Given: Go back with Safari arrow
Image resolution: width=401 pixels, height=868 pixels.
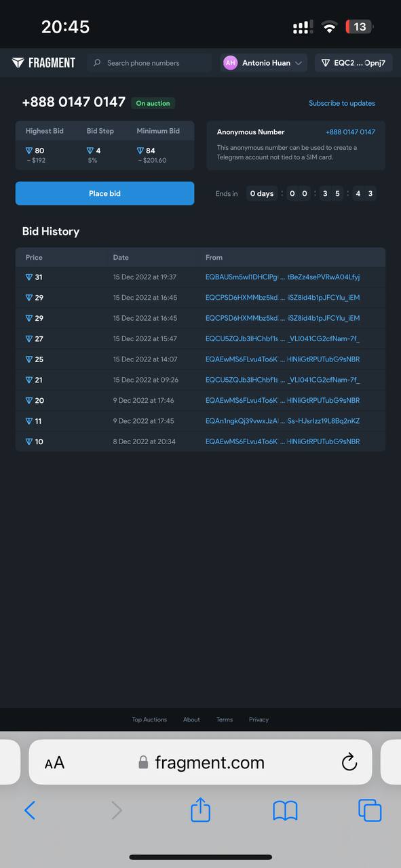Looking at the screenshot, I should tap(30, 810).
